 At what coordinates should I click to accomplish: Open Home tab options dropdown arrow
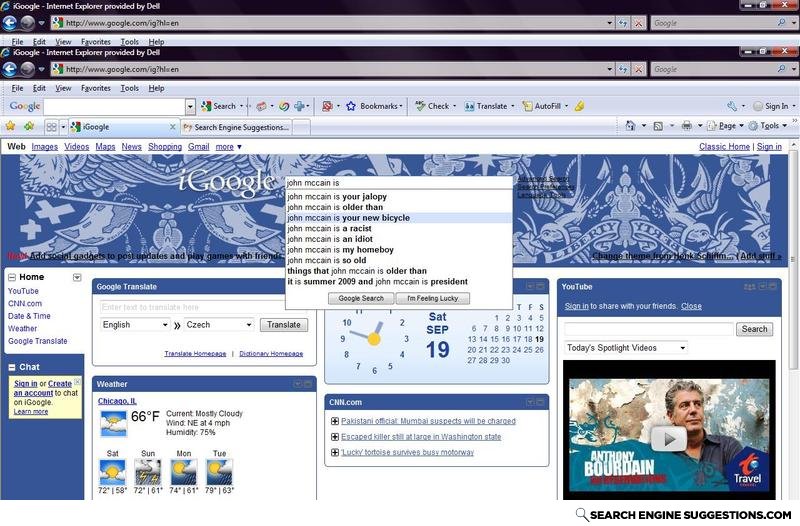point(77,278)
